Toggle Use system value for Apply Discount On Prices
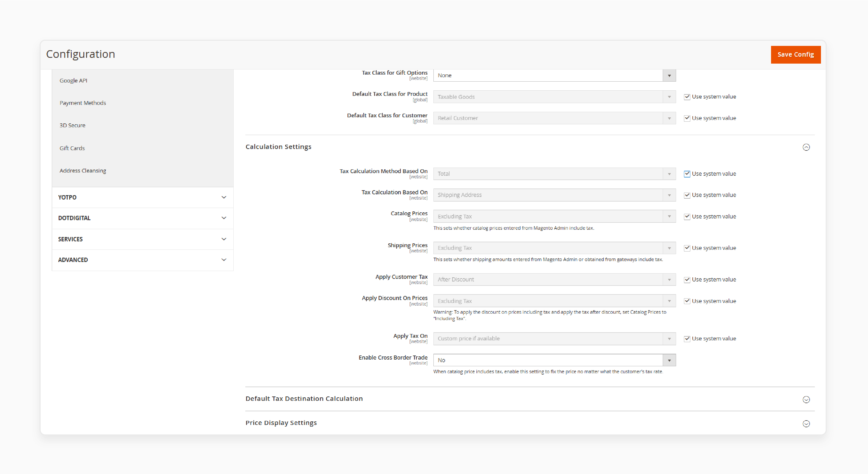This screenshot has width=868, height=474. click(687, 301)
